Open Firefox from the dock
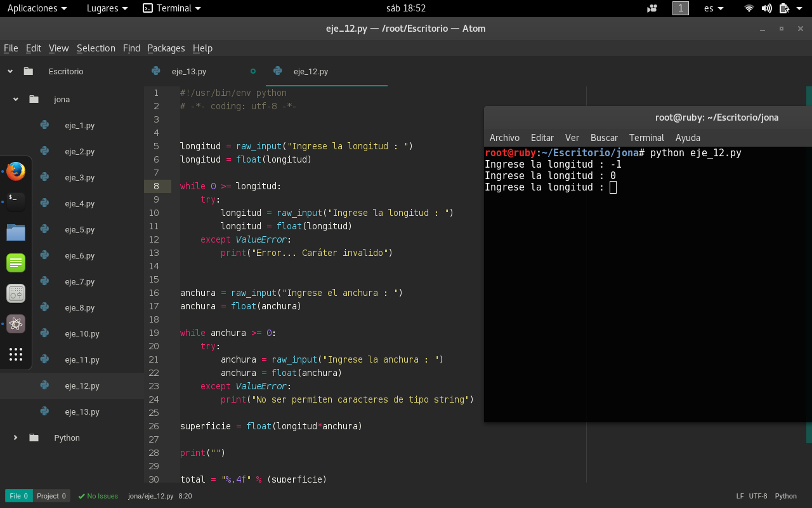 pyautogui.click(x=16, y=171)
